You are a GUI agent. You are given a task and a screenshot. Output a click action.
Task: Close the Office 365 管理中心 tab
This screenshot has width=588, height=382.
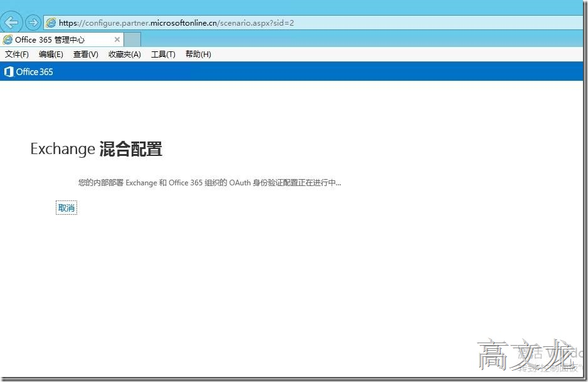(x=117, y=39)
